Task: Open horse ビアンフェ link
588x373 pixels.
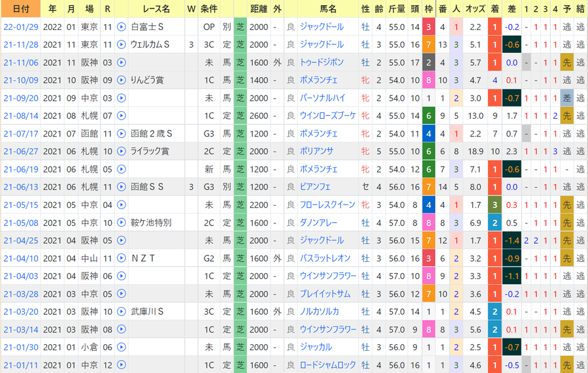Action: click(x=315, y=187)
